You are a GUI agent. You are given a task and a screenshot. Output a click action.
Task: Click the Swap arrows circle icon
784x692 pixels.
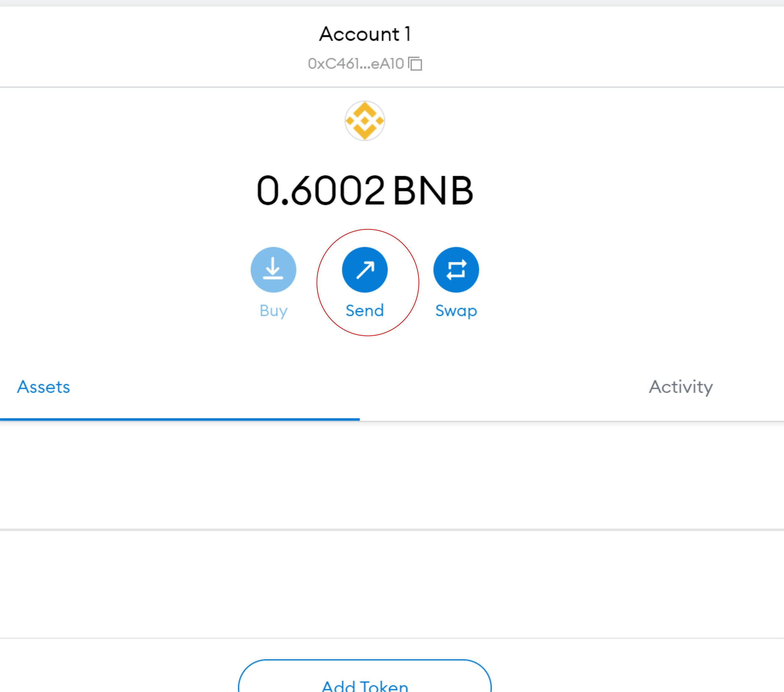(456, 270)
